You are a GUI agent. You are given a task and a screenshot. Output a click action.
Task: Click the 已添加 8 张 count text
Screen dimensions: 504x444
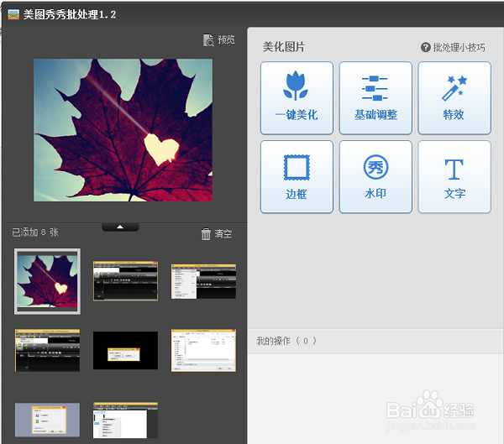pos(35,232)
